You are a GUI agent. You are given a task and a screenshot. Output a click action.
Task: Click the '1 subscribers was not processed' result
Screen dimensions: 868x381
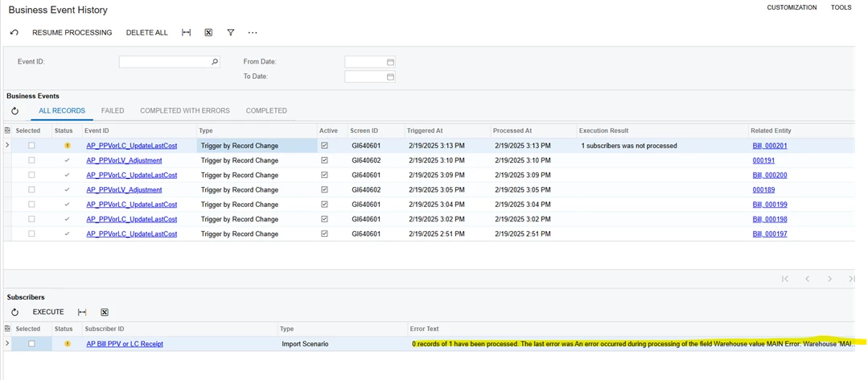pyautogui.click(x=629, y=146)
